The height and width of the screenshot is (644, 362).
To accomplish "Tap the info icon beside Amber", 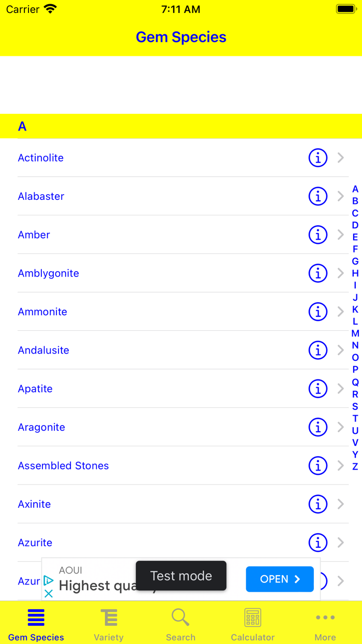I will click(318, 235).
